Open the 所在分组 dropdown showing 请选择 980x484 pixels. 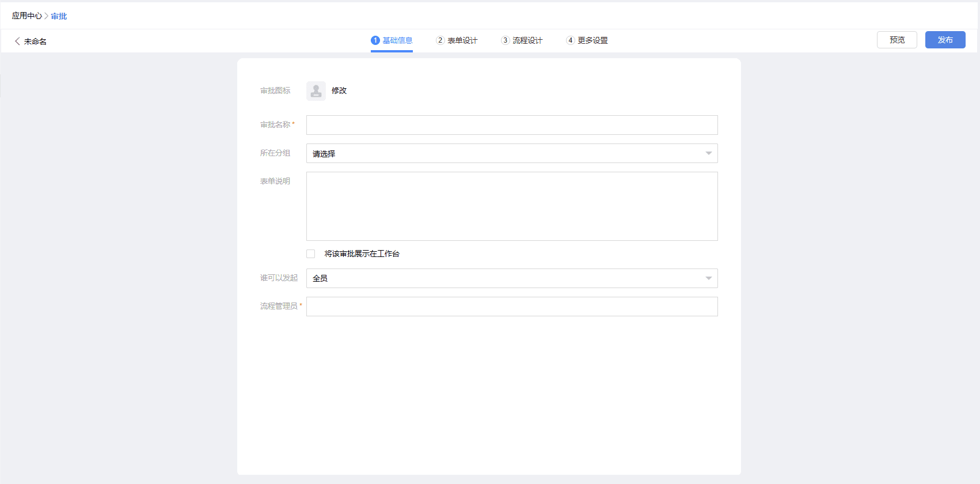click(512, 153)
